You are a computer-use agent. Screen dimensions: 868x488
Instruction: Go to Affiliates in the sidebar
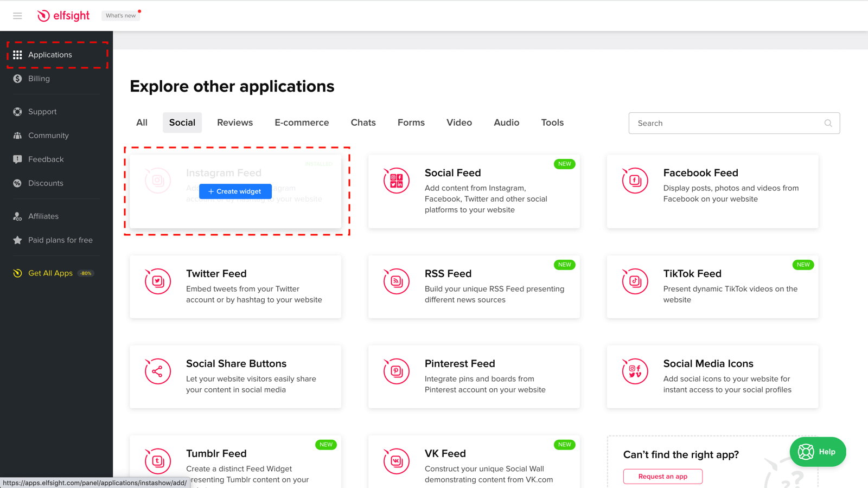pyautogui.click(x=43, y=216)
